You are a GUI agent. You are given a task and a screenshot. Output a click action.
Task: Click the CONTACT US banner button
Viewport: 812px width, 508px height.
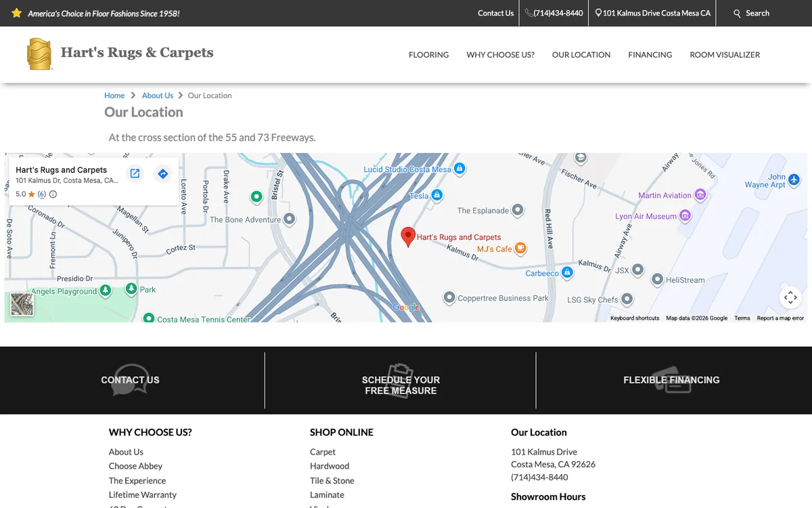pyautogui.click(x=131, y=380)
